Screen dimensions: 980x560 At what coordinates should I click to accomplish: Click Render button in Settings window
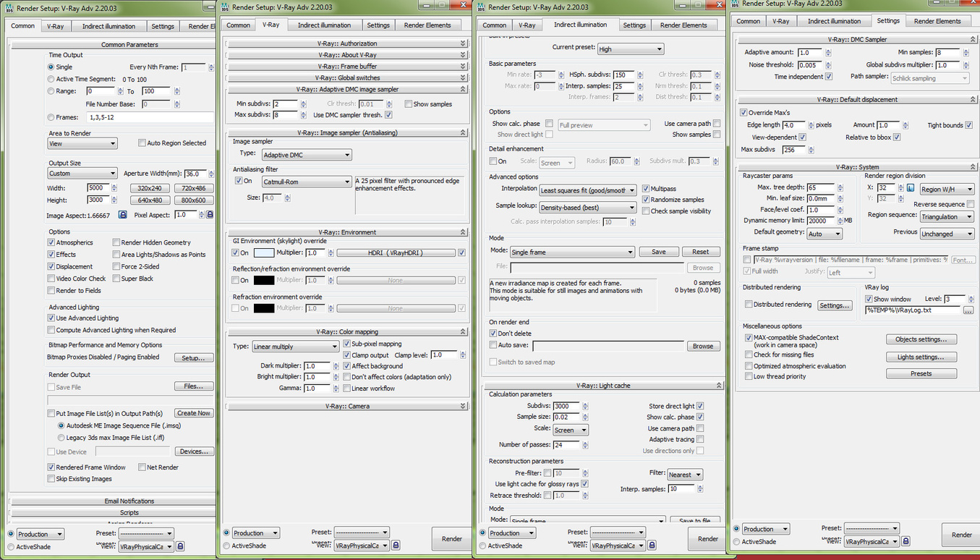[961, 535]
